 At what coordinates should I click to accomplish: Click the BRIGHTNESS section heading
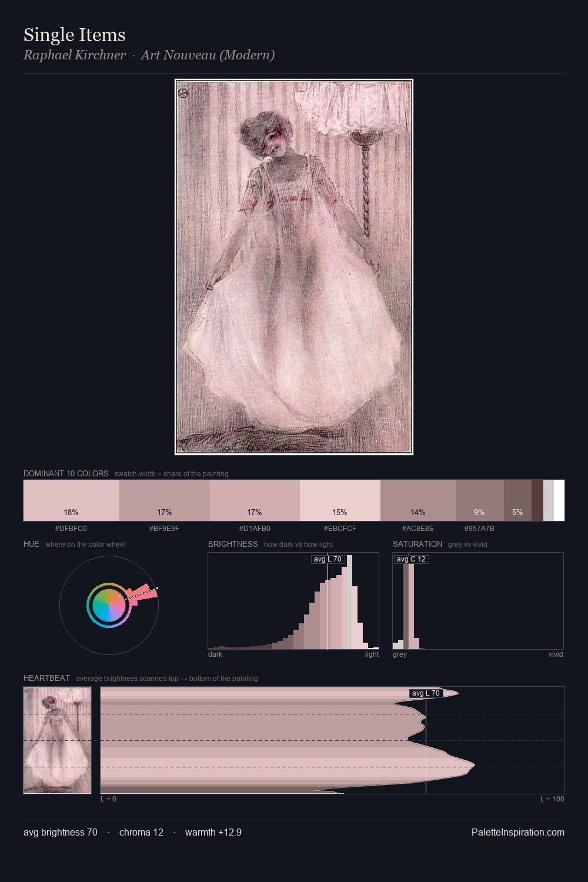click(x=233, y=544)
